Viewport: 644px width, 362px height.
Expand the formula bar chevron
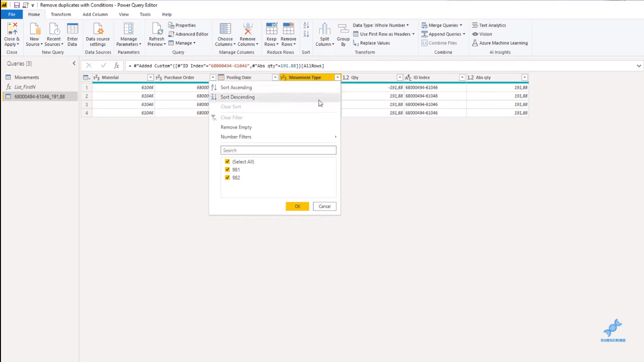tap(639, 66)
